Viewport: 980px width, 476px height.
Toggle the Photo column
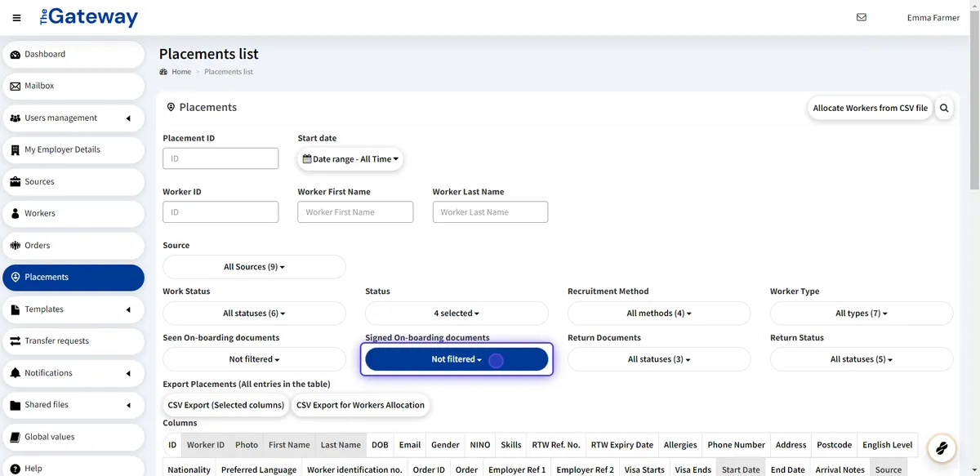247,445
